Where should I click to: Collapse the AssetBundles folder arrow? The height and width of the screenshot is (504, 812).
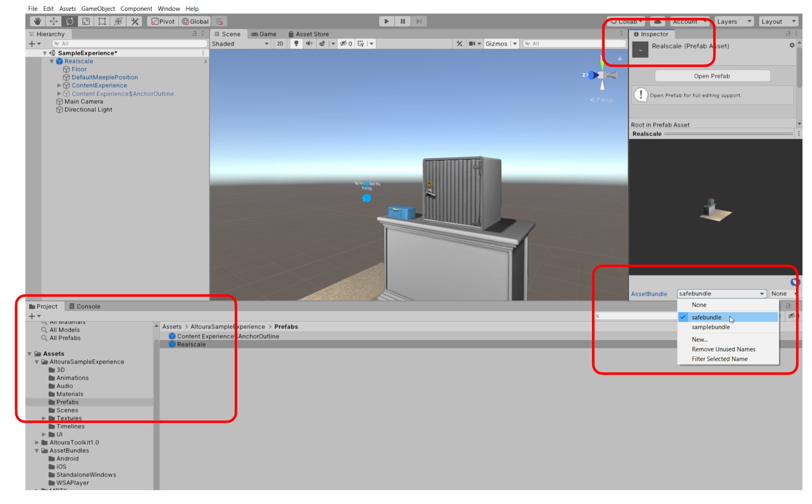(x=37, y=451)
